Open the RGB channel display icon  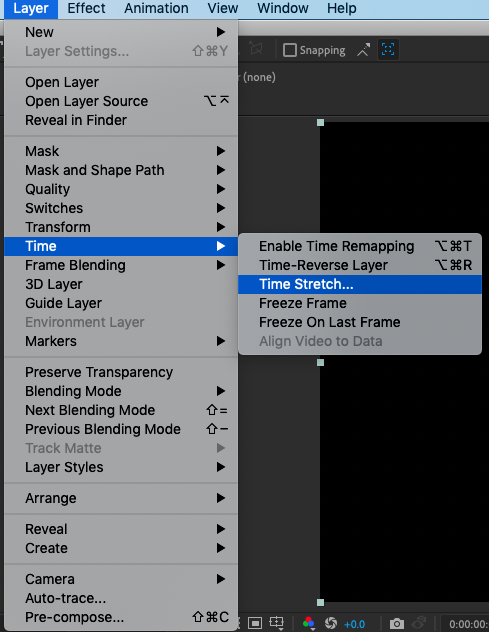[308, 623]
